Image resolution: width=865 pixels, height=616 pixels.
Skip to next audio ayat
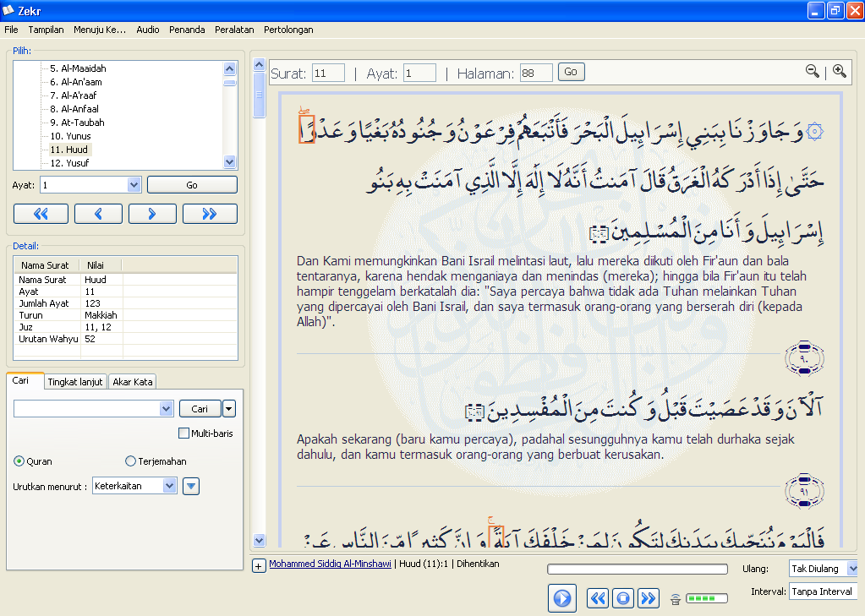(649, 598)
